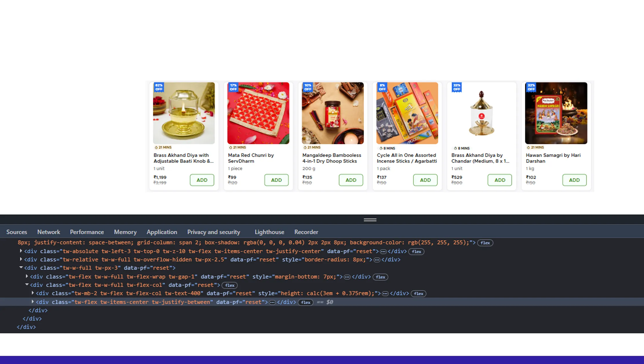Add Hawan Samagri by Hari Darshan to cart
This screenshot has height=364, width=644.
click(x=574, y=180)
